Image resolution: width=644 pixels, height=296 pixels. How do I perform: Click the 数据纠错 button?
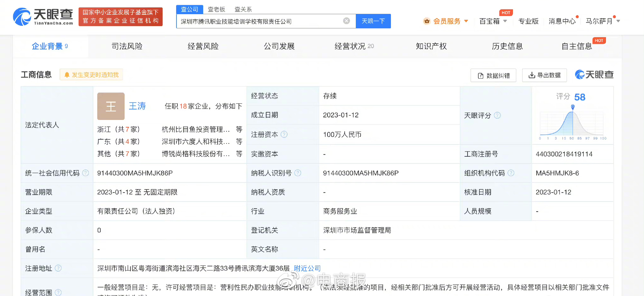pyautogui.click(x=493, y=75)
